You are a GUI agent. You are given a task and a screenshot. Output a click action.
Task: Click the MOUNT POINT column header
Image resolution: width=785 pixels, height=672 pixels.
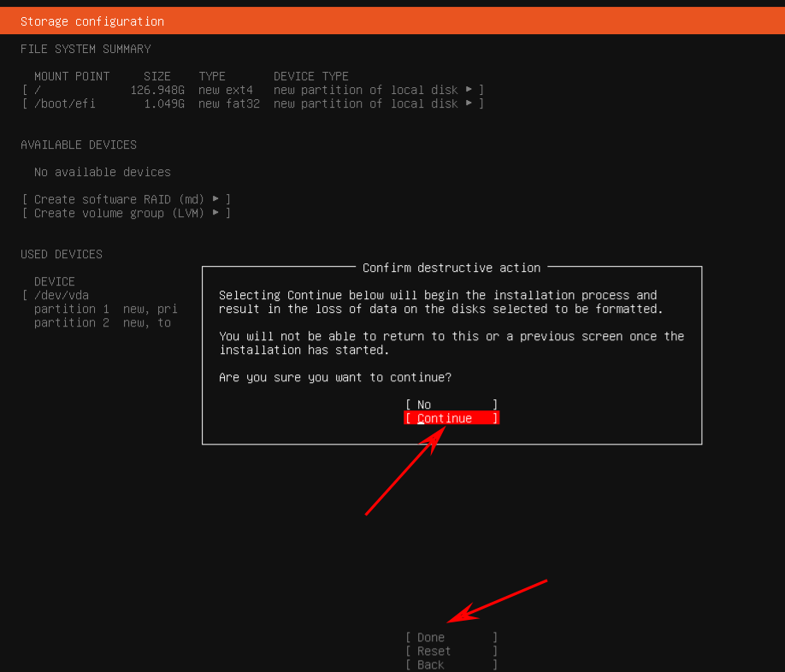[72, 76]
